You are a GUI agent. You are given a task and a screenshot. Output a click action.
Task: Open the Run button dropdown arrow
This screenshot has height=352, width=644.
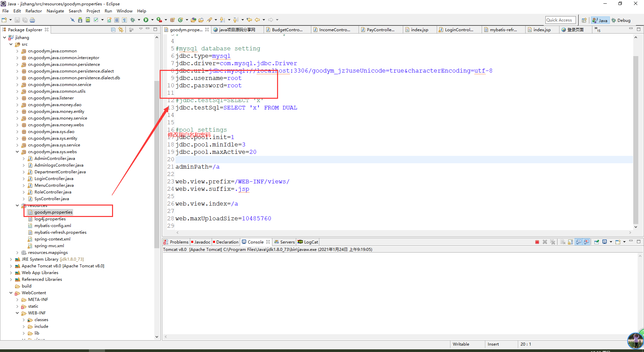coord(152,20)
